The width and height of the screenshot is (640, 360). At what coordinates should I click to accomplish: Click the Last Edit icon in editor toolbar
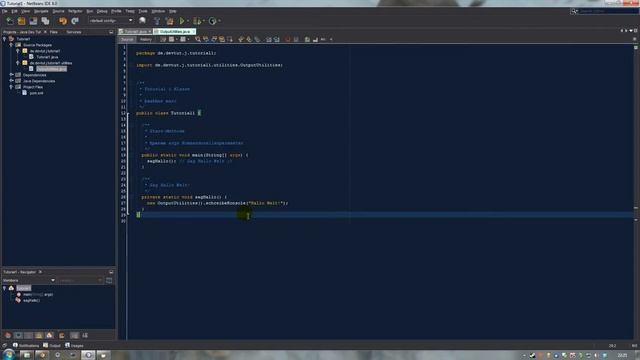pos(163,40)
